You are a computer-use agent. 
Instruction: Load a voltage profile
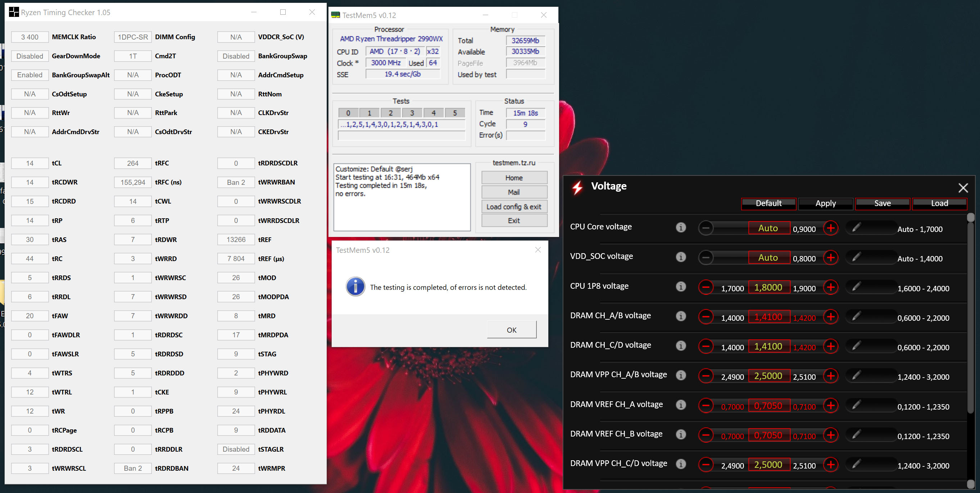[x=939, y=204]
